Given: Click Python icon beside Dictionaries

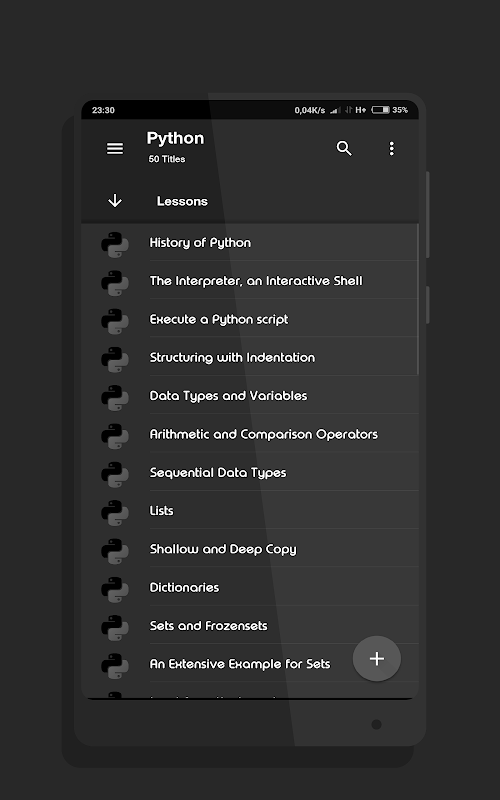Looking at the screenshot, I should (x=115, y=589).
